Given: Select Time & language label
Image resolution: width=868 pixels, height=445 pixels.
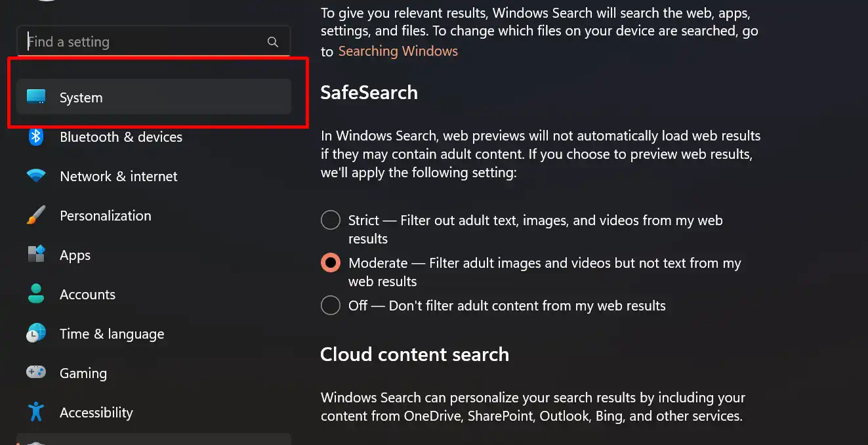Looking at the screenshot, I should 112,333.
